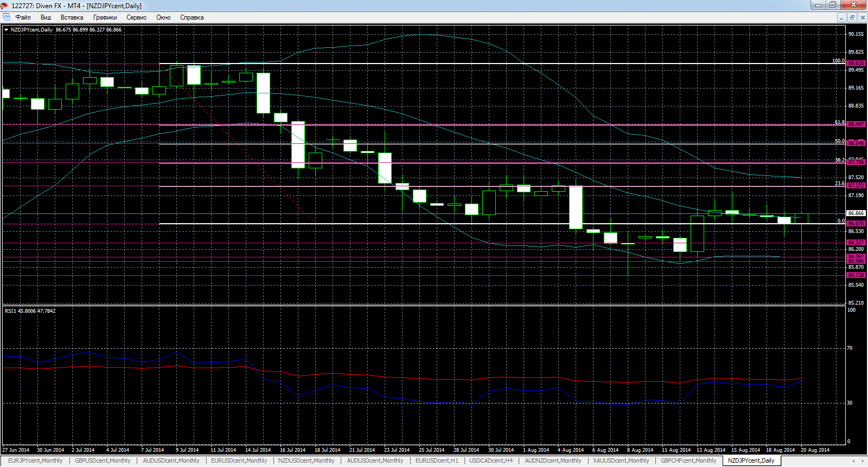This screenshot has height=467, width=868.
Task: Click the 4 Aug 2014 date label
Action: tap(571, 450)
